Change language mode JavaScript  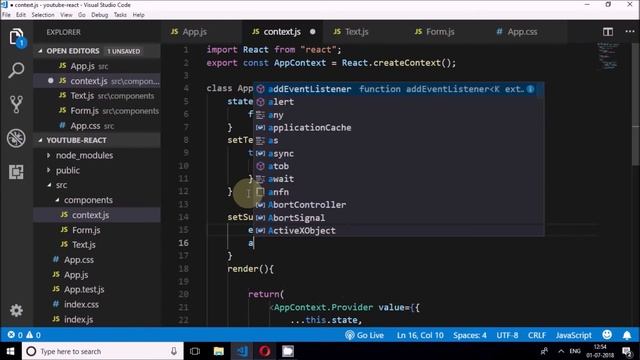[573, 335]
